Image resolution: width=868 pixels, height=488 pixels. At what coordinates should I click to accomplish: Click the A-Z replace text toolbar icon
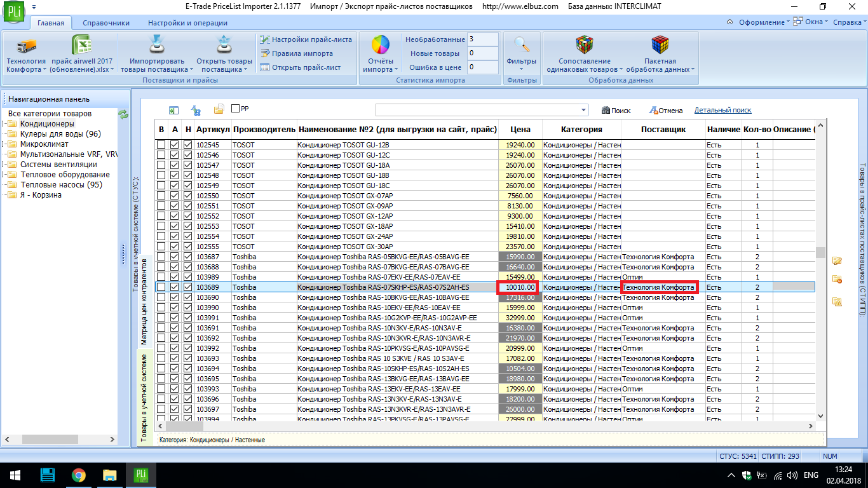pyautogui.click(x=196, y=110)
